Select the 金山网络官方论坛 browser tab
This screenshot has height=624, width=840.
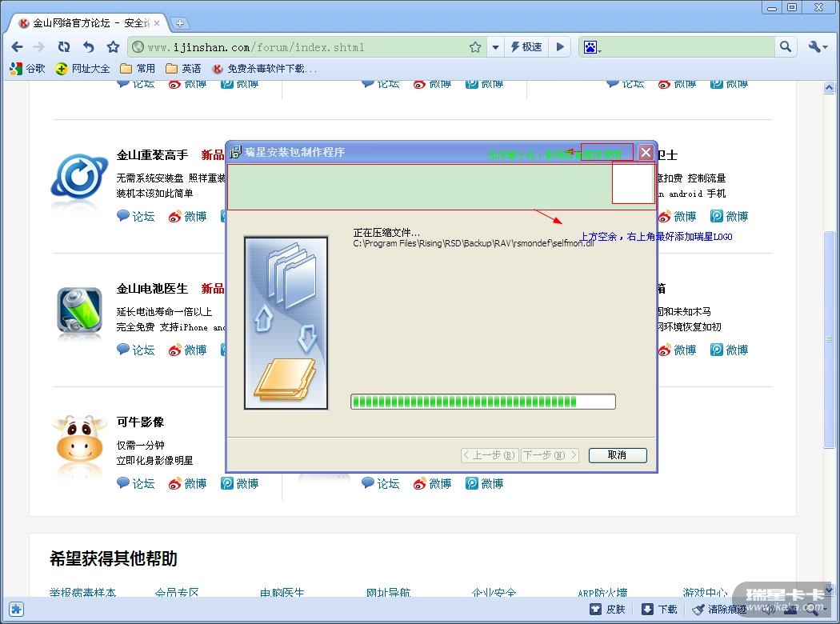tap(88, 23)
